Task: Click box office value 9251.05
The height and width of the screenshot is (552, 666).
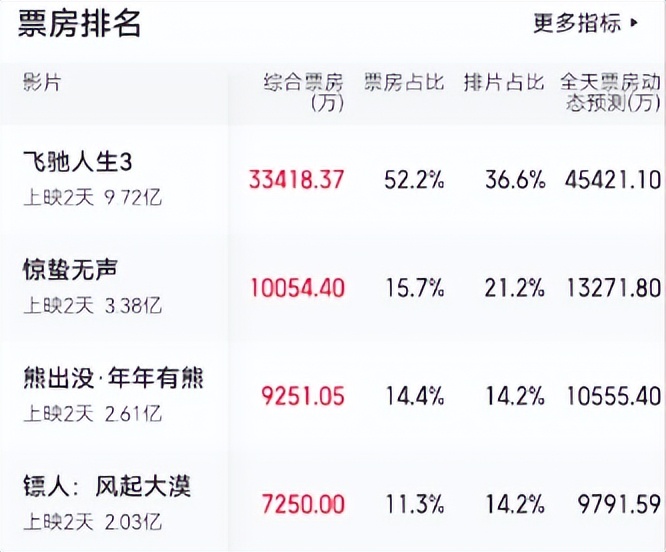Action: 302,397
